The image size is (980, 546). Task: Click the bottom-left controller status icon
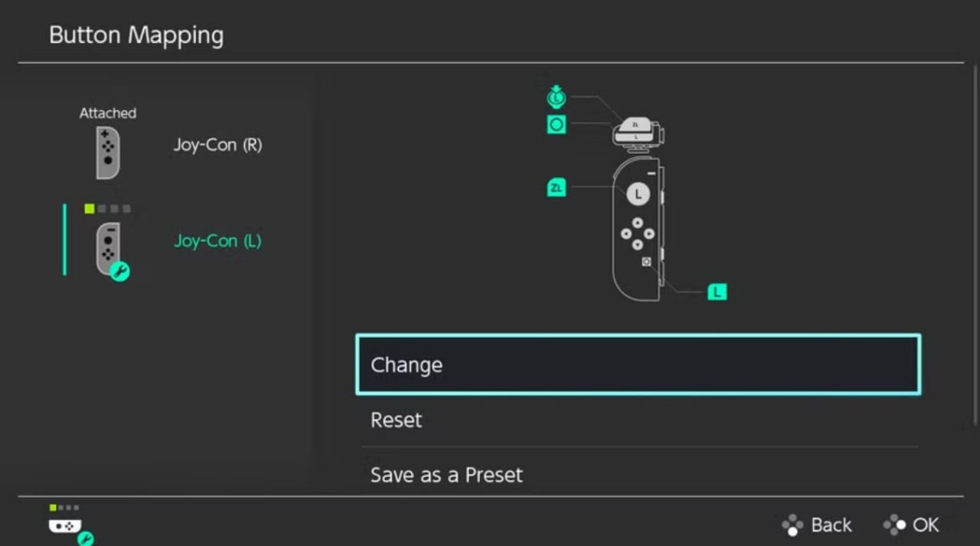point(69,525)
